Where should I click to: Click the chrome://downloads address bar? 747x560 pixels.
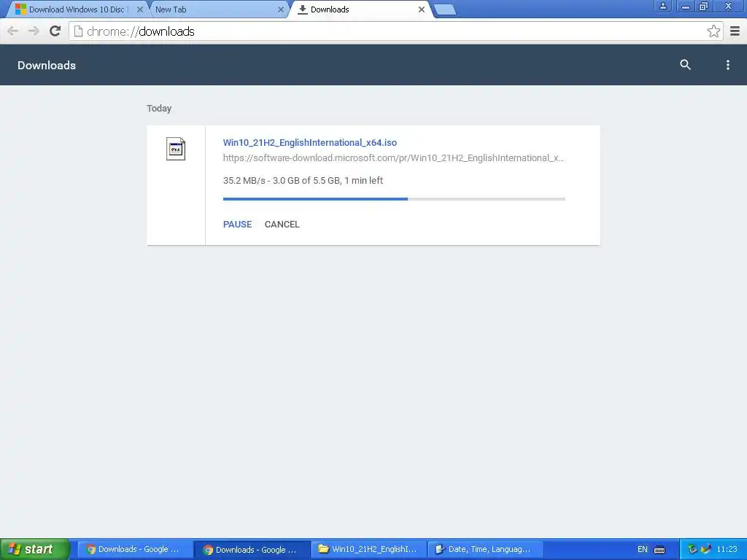(395, 31)
